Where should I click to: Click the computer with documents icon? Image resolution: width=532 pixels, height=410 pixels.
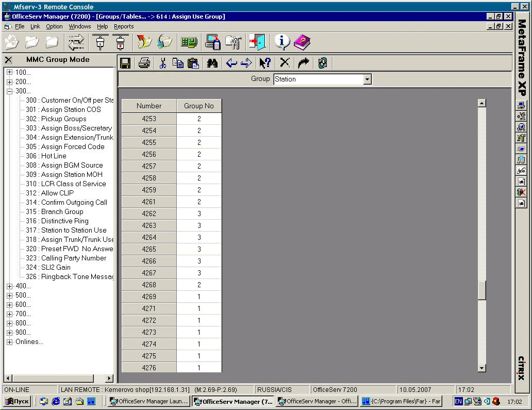tap(213, 42)
